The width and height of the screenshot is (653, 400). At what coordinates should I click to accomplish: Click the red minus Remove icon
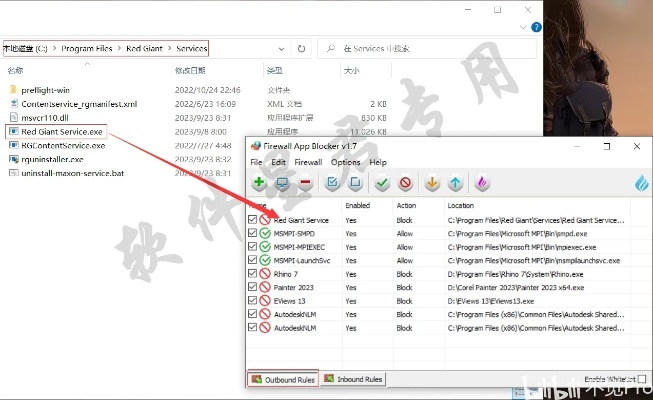[306, 182]
